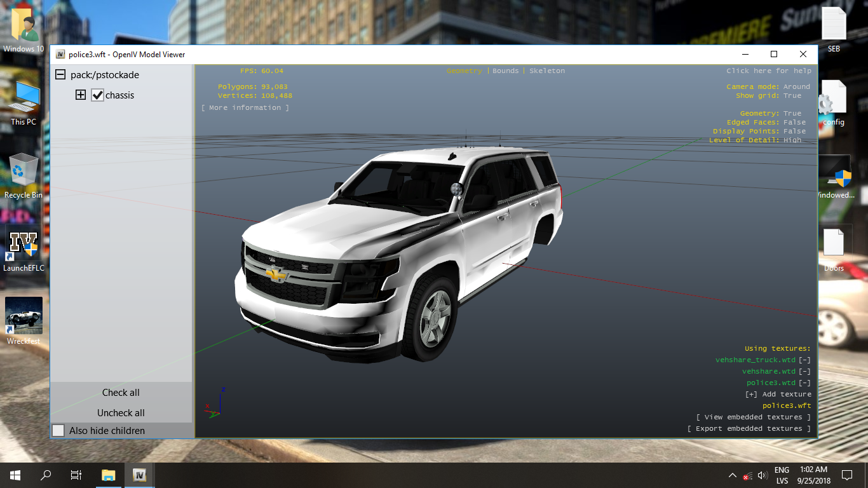The image size is (868, 488).
Task: Open the Click here for help link
Action: coord(769,71)
